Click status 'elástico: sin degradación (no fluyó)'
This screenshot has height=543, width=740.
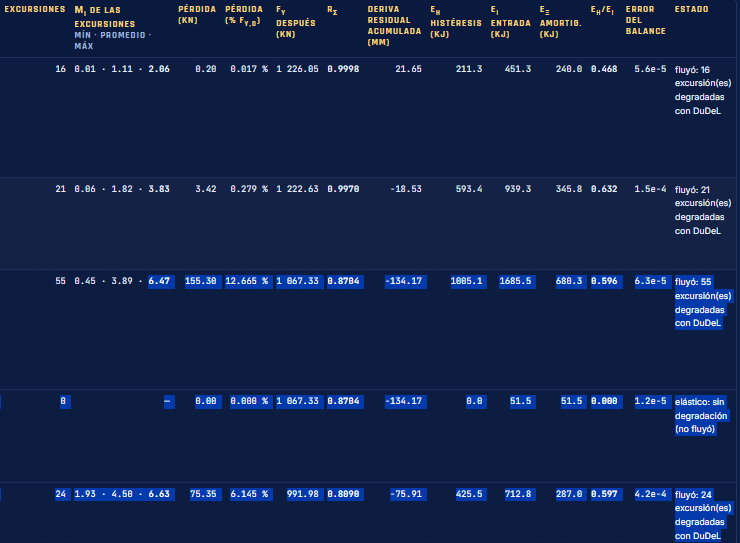pyautogui.click(x=701, y=416)
